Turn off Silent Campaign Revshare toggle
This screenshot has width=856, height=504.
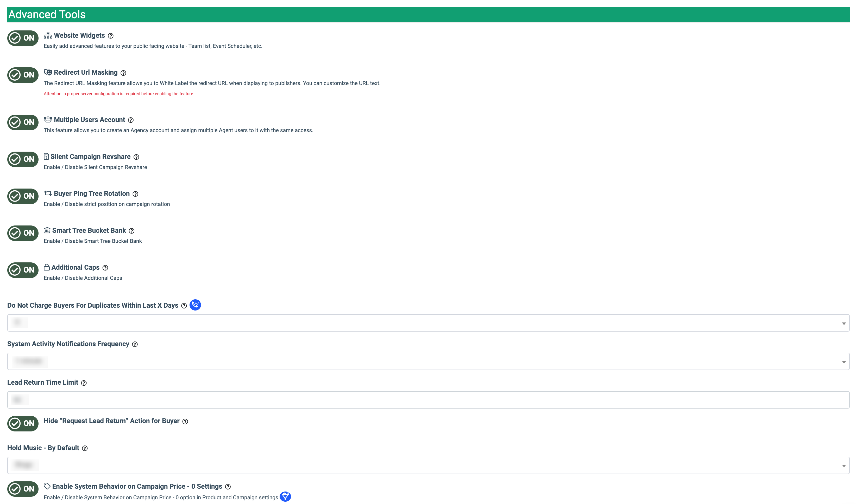23,159
